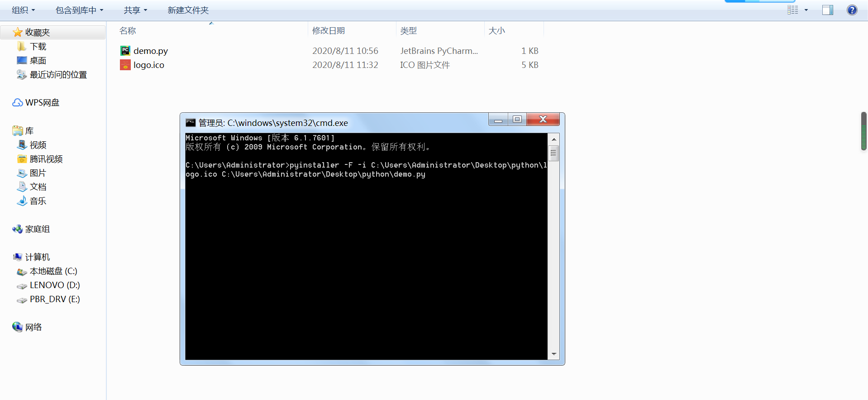Viewport: 868px width, 400px height.
Task: Open 图片 library
Action: pyautogui.click(x=38, y=173)
